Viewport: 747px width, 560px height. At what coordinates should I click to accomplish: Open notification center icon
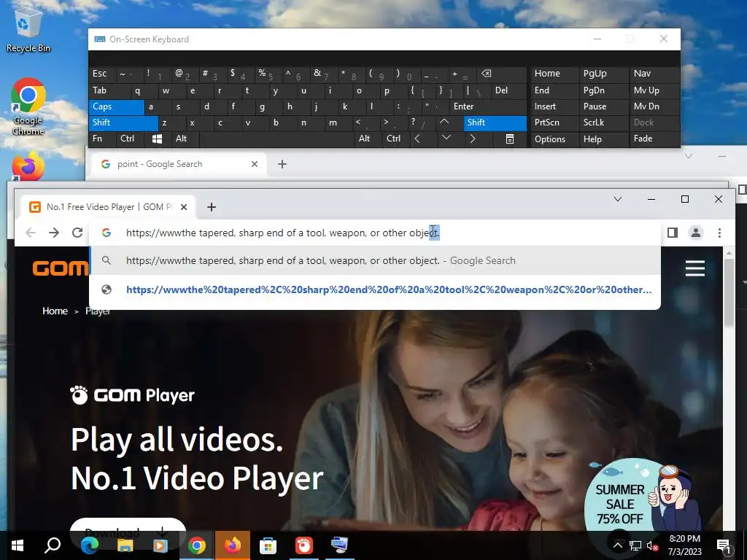pos(723,545)
